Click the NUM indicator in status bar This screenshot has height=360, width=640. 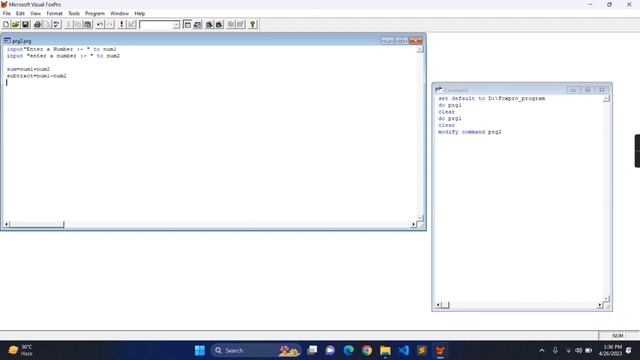618,336
